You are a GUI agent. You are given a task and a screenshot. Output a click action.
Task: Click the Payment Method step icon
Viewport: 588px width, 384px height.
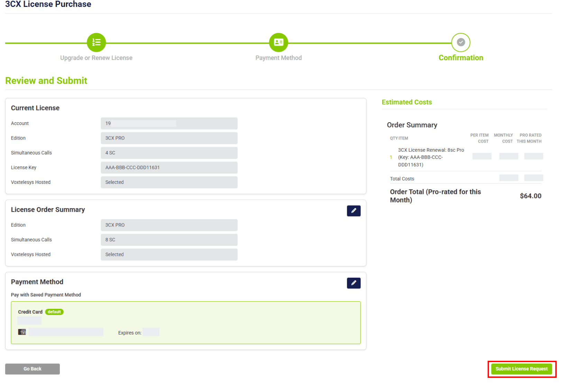click(278, 42)
